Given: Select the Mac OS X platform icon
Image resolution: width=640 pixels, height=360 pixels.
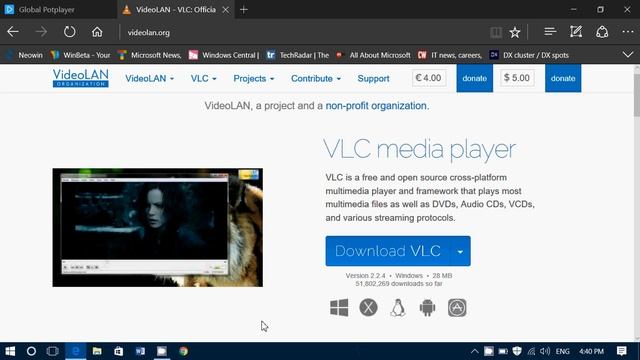Looking at the screenshot, I should pos(368,308).
